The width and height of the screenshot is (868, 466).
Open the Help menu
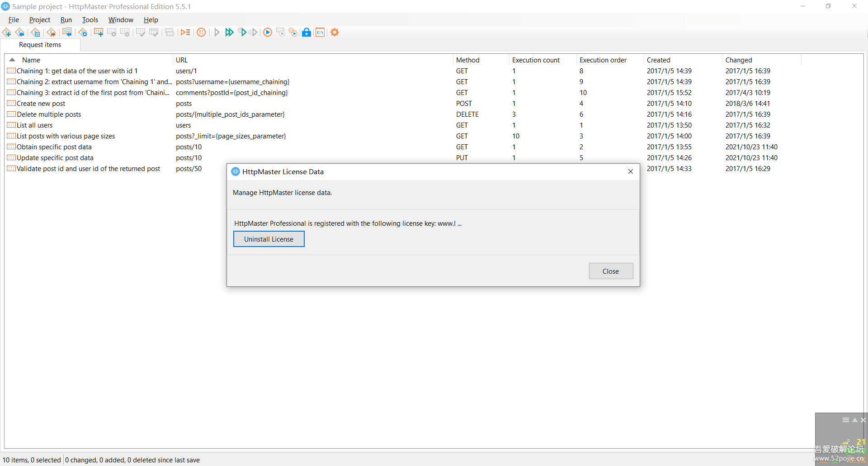[151, 20]
